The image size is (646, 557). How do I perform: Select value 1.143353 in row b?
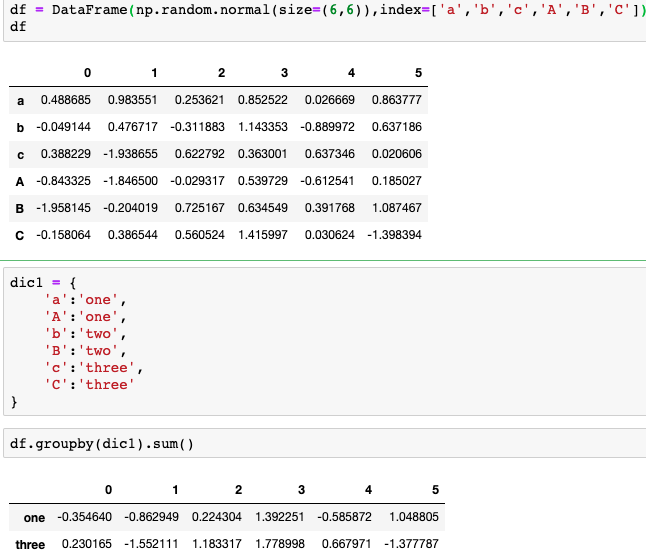tap(263, 127)
